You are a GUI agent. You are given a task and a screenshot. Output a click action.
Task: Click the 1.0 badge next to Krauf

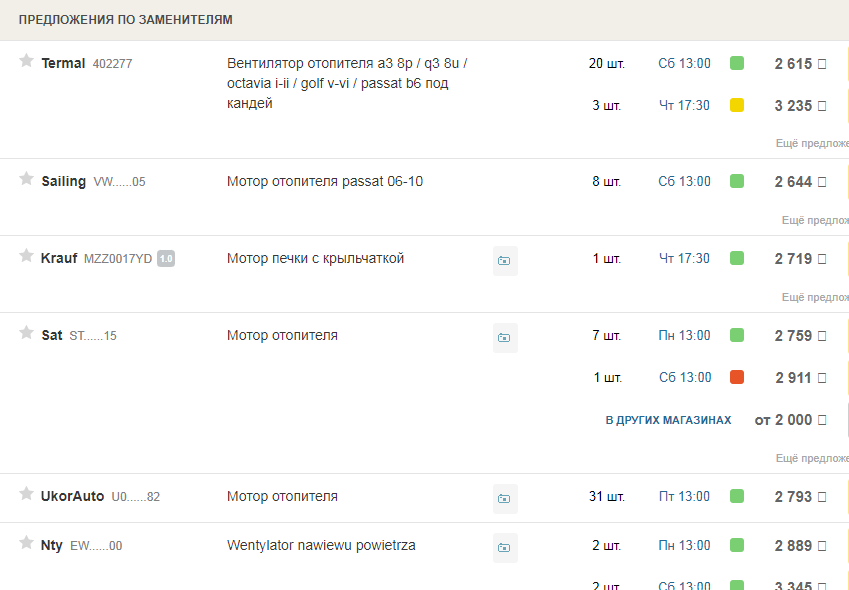point(166,259)
